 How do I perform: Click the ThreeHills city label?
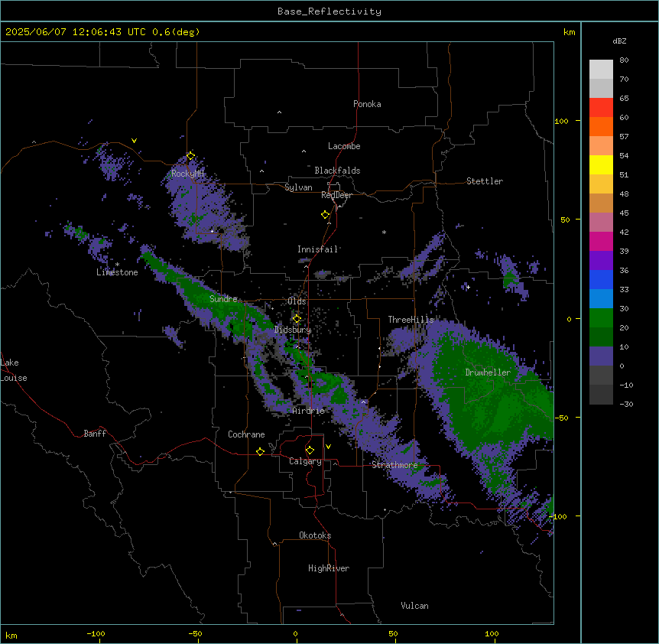tap(411, 320)
